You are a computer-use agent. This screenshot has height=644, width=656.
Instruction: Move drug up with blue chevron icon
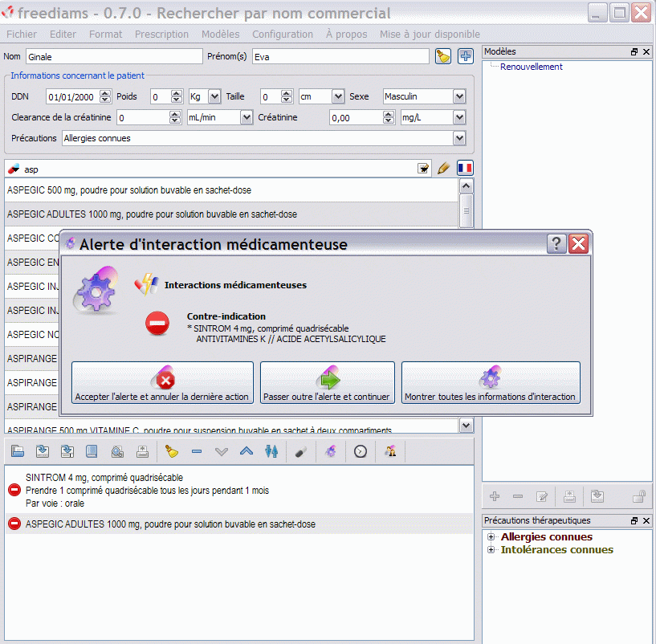(247, 451)
